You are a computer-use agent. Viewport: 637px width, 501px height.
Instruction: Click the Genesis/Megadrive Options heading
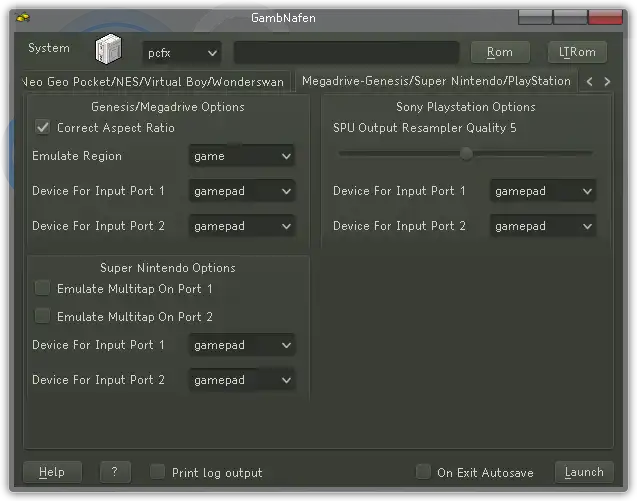pyautogui.click(x=168, y=107)
